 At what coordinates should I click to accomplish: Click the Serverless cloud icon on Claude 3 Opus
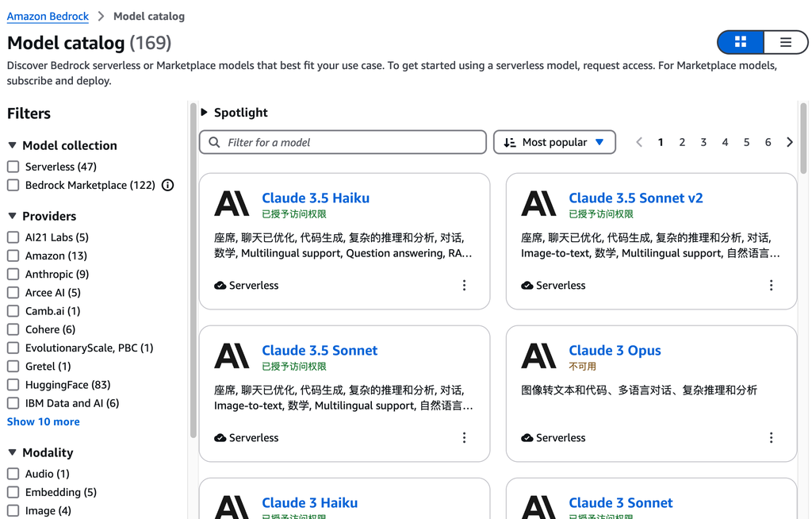[x=527, y=437]
